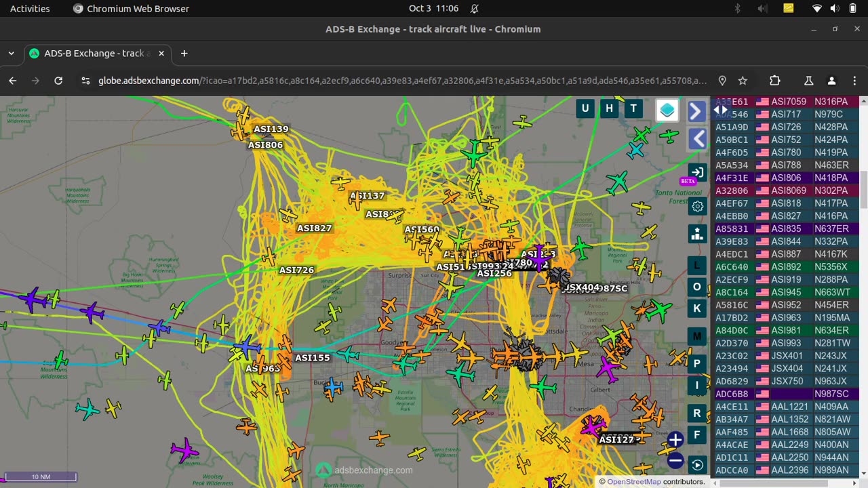The image size is (868, 488).
Task: Toggle the I map option
Action: point(696,386)
